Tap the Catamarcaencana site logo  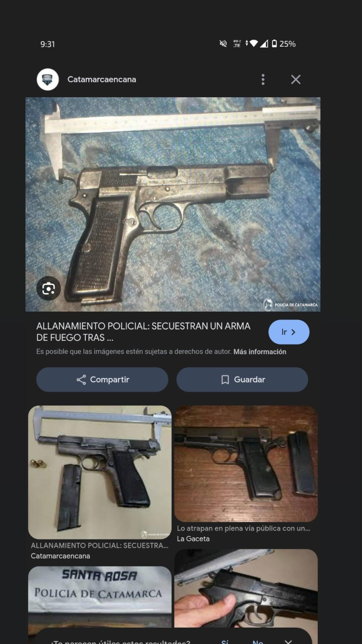(48, 79)
